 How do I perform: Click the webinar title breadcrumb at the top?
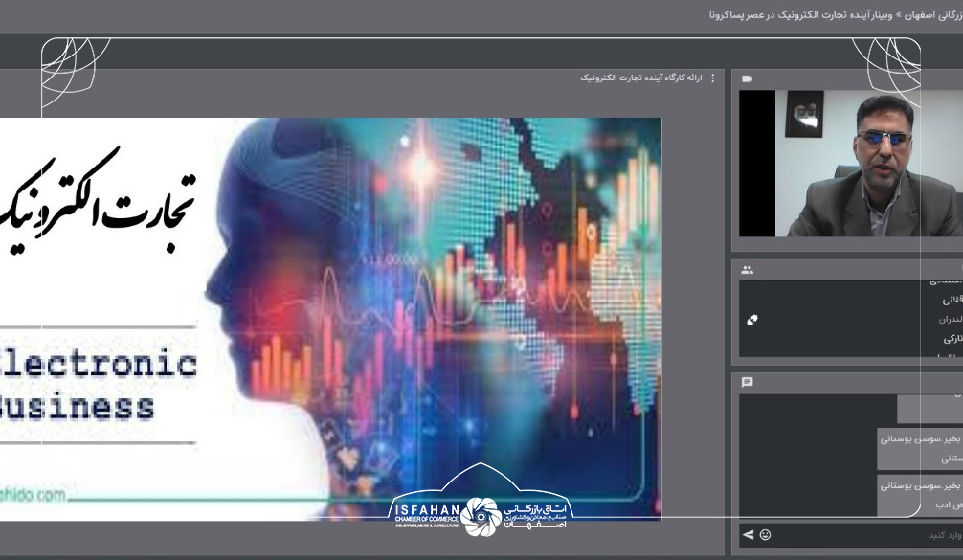coord(836,14)
